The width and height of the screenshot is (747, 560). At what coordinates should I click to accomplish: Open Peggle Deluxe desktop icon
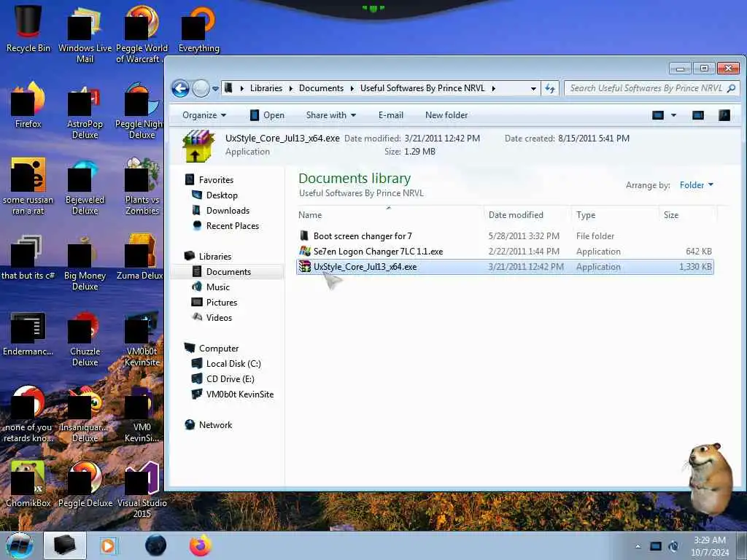pyautogui.click(x=85, y=484)
